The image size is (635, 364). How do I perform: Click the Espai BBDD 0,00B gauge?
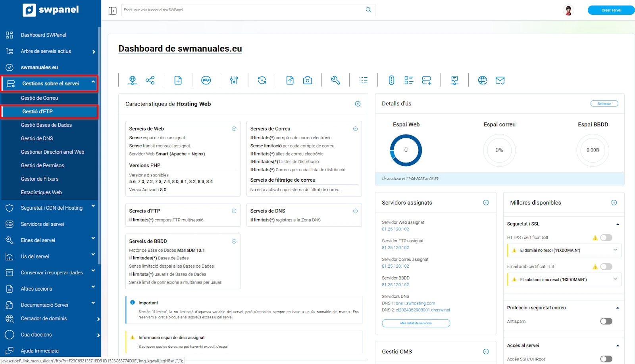pyautogui.click(x=593, y=150)
